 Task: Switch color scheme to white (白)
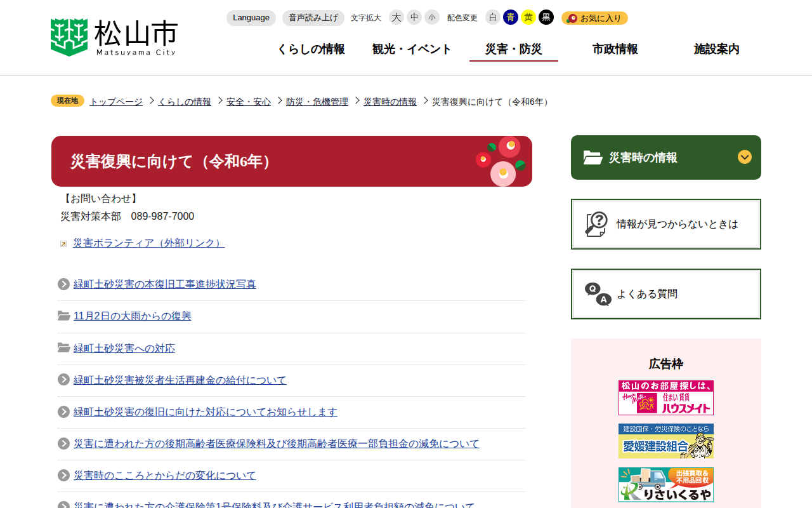[x=493, y=17]
